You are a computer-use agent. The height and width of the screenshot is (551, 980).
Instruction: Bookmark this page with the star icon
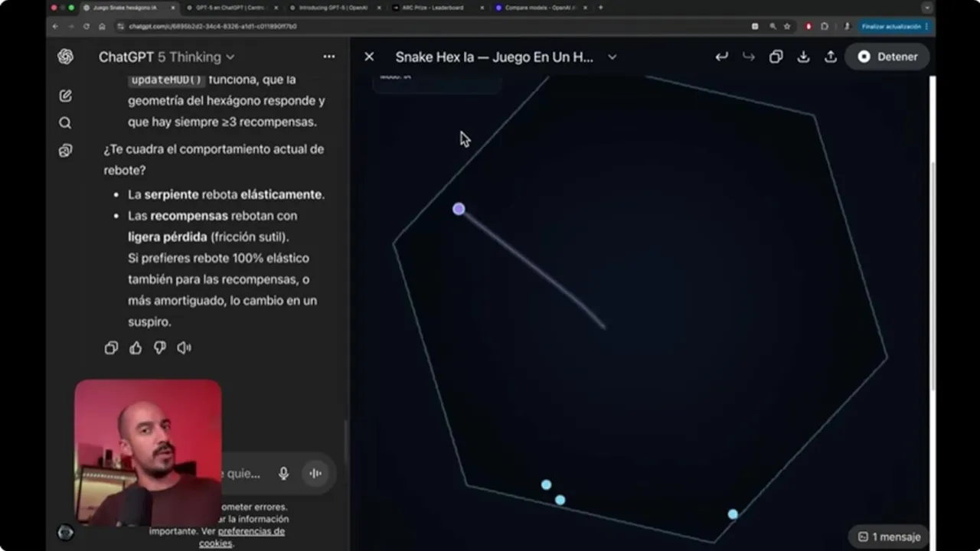coord(787,26)
